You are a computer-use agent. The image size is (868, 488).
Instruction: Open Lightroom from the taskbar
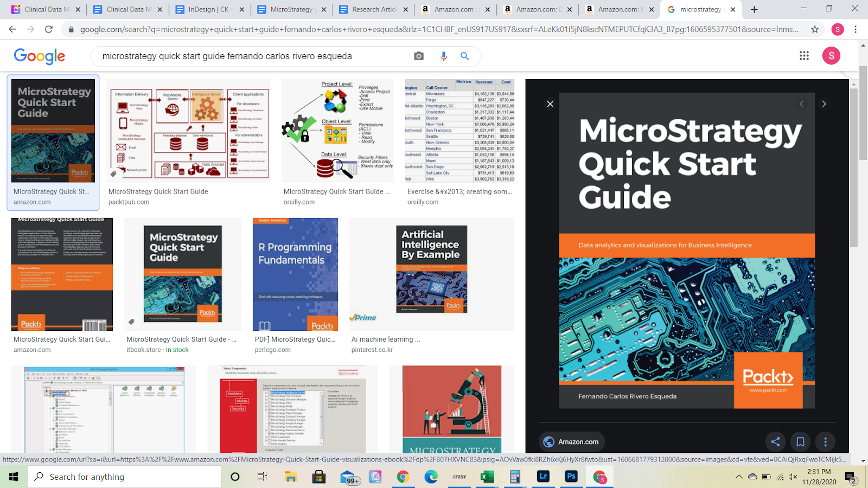coord(543,477)
